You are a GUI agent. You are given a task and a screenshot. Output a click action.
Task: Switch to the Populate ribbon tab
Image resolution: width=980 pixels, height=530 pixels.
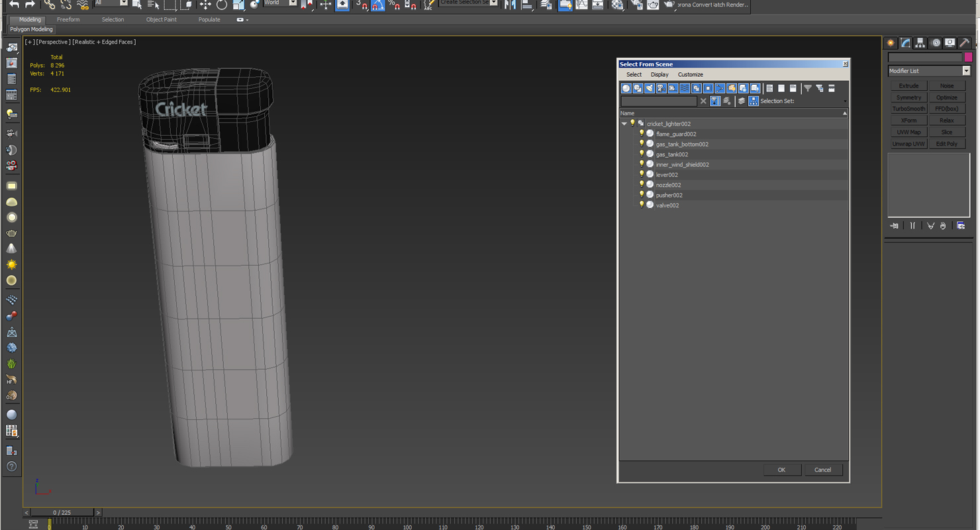click(209, 20)
